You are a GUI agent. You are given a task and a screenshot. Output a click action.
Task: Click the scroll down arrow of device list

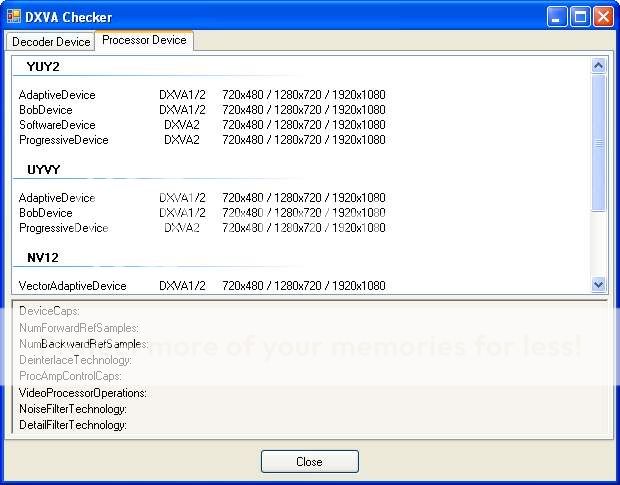click(598, 284)
